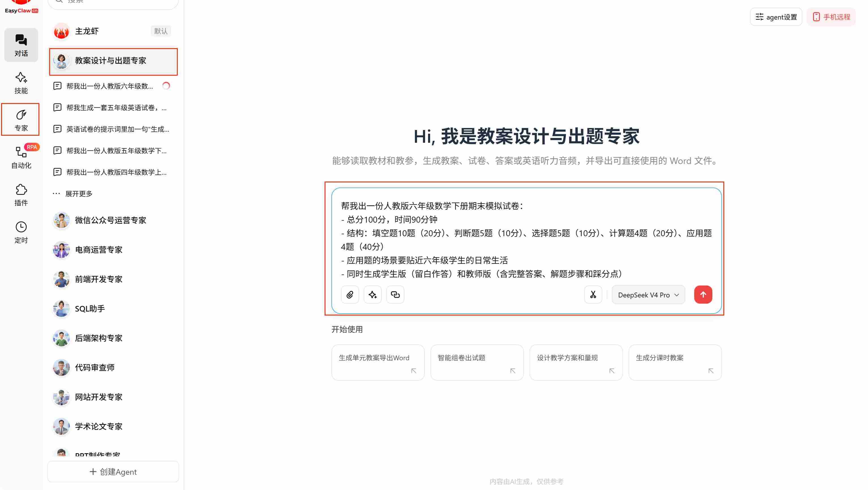
Task: Select the 主龙虾 agent avatar
Action: pos(61,31)
